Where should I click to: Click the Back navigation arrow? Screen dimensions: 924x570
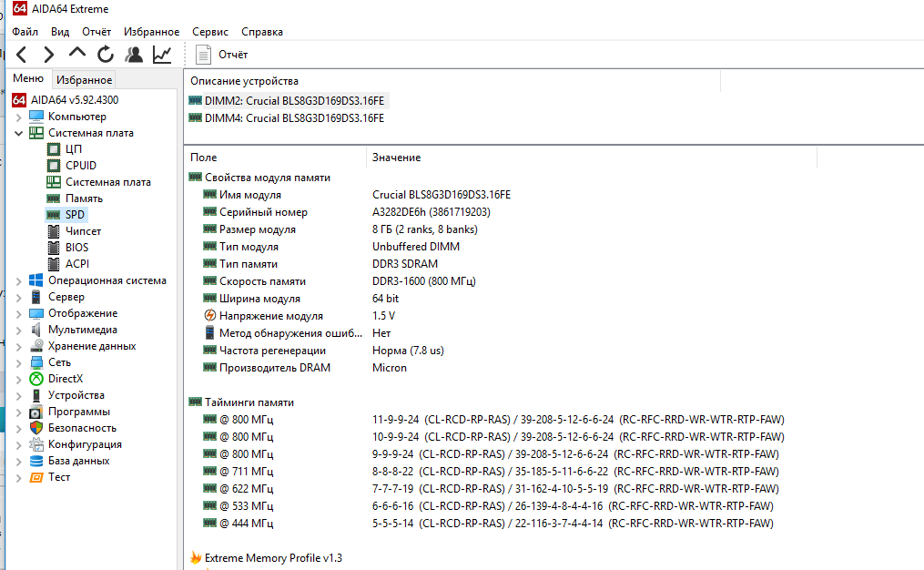22,55
